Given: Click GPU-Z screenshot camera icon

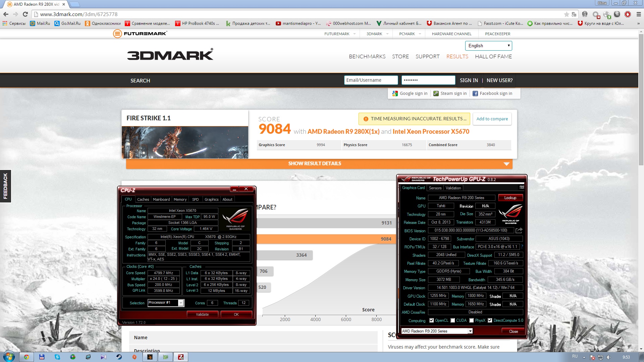Looking at the screenshot, I should pyautogui.click(x=522, y=187).
